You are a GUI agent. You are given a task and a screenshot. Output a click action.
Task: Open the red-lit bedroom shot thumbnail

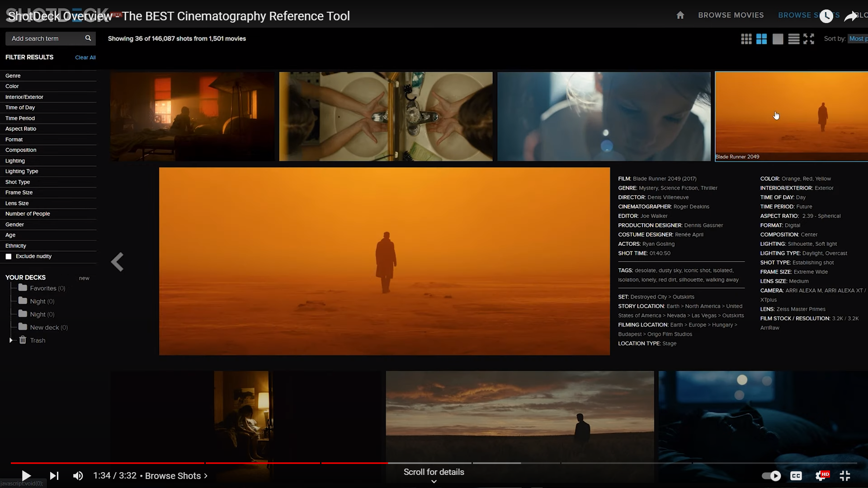point(193,116)
